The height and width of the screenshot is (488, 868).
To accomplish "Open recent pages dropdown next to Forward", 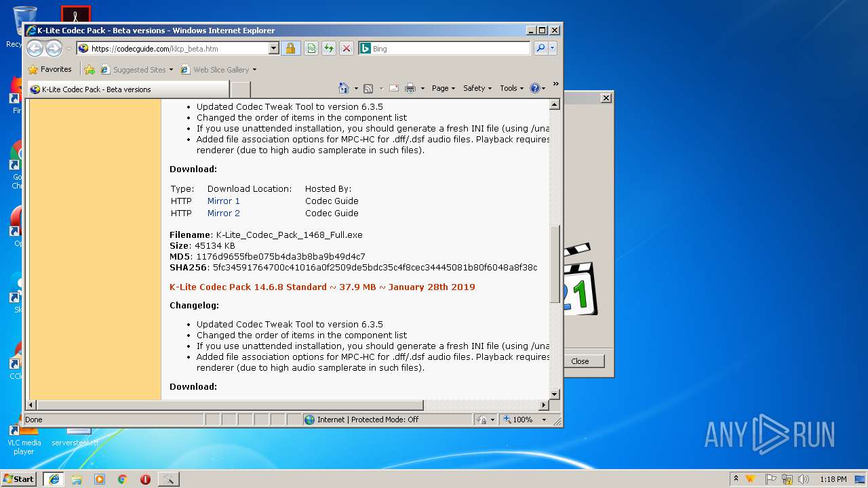I will (68, 49).
